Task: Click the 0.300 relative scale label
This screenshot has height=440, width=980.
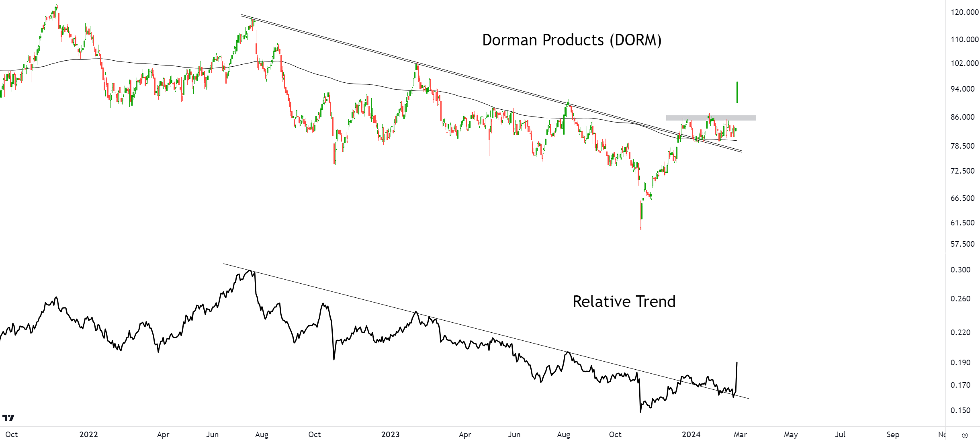Action: point(960,270)
